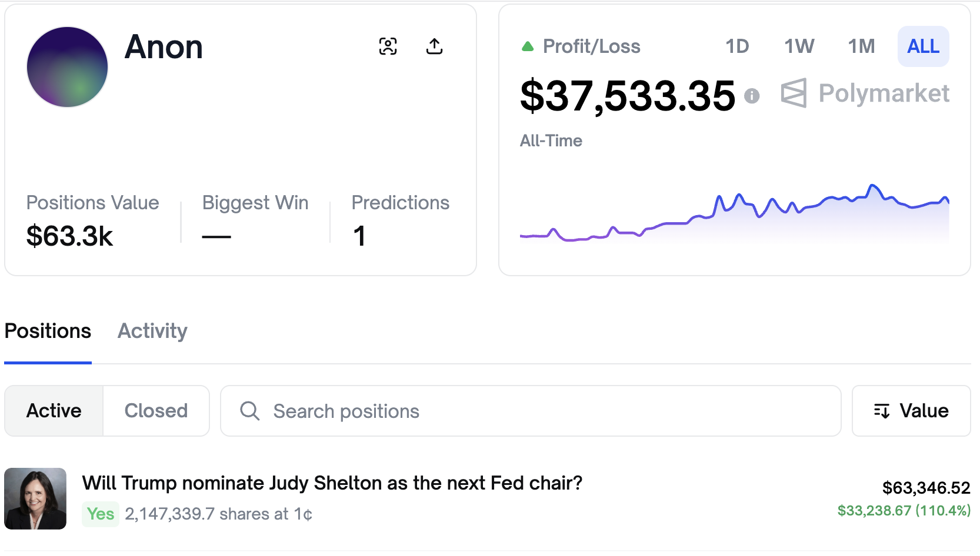
Task: Switch chart to 1W range
Action: [x=799, y=46]
